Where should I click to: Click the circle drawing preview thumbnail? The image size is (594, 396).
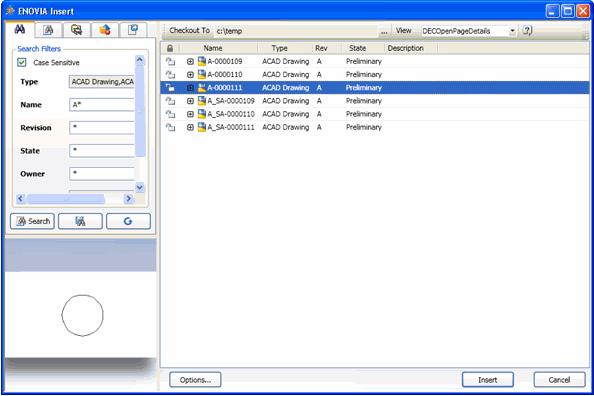(82, 315)
